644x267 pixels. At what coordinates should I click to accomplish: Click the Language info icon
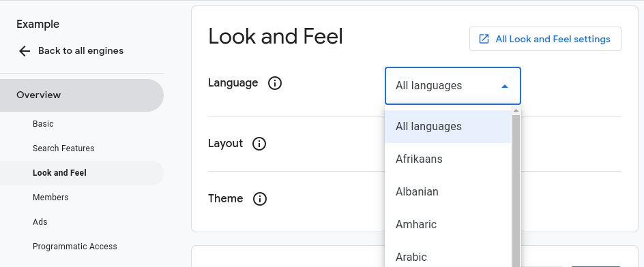tap(275, 83)
